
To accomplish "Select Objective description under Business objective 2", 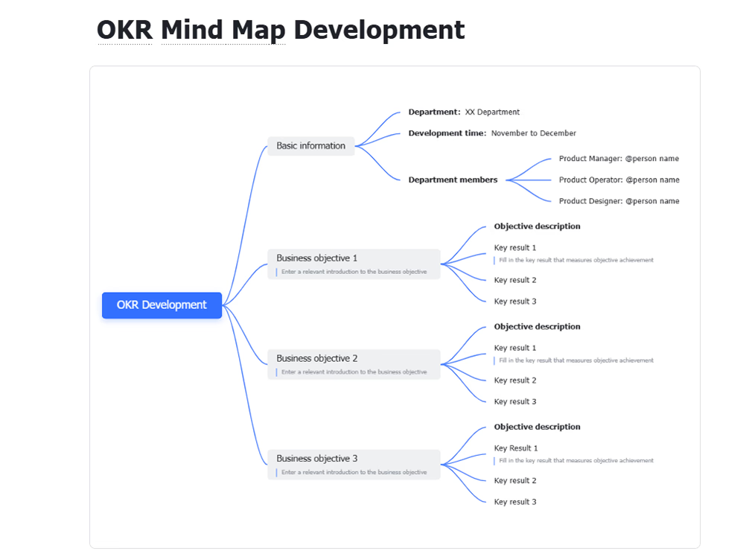I will coord(537,327).
